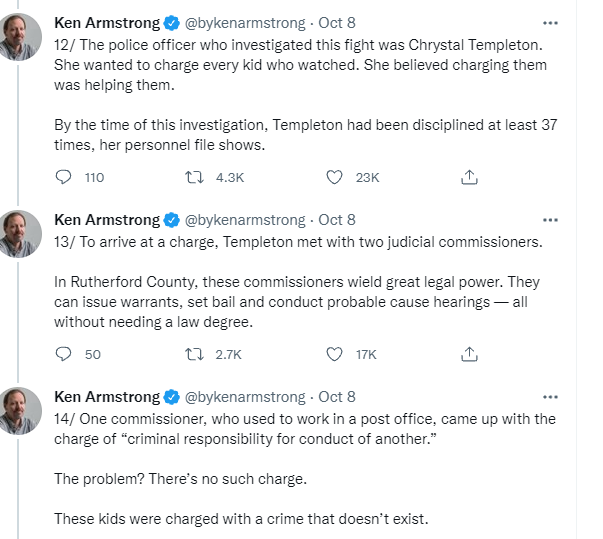
Task: Open the profile picture on 14/ tweet
Action: (21, 409)
